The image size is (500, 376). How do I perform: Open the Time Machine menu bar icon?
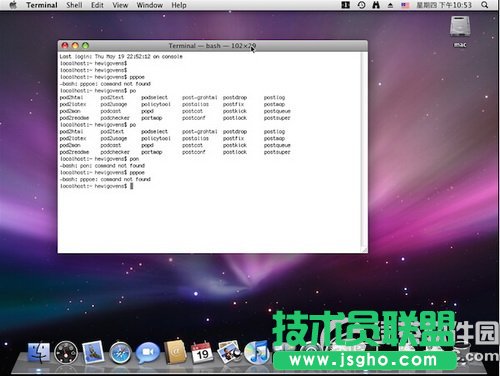(x=361, y=5)
